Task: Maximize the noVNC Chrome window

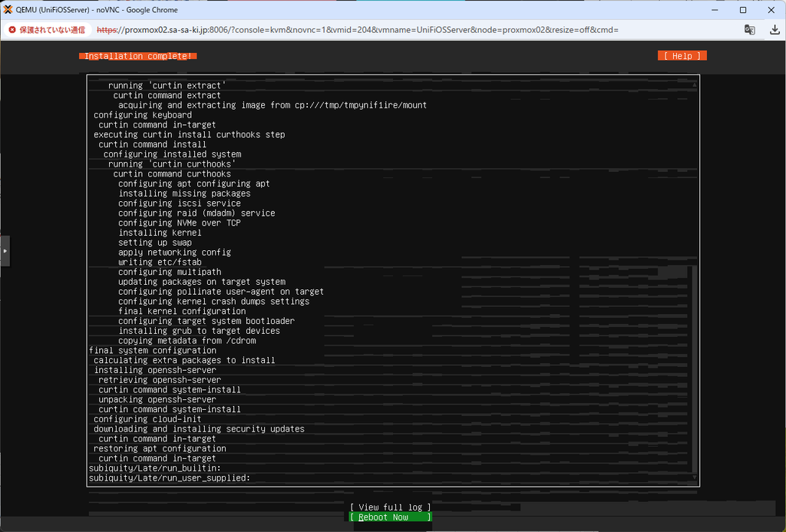Action: click(x=743, y=9)
